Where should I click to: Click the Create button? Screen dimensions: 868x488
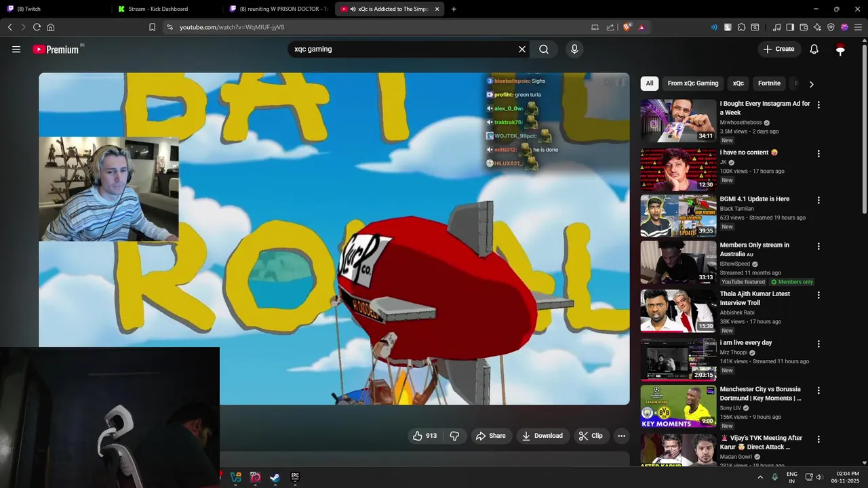(x=779, y=49)
